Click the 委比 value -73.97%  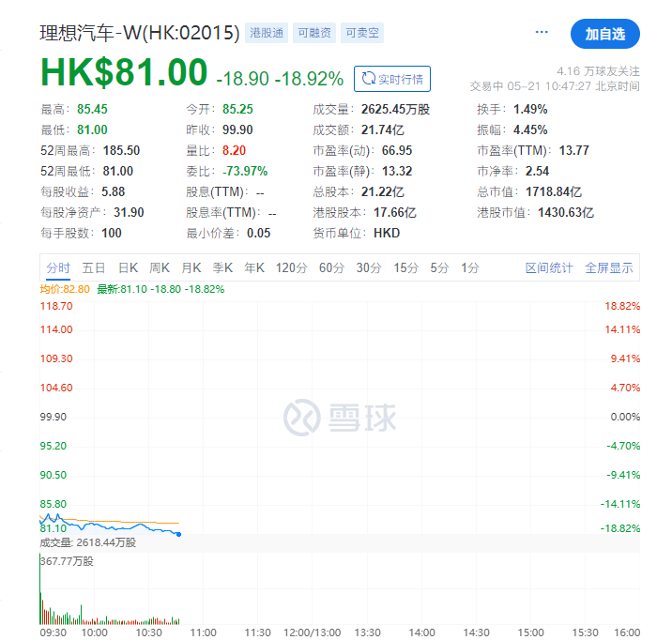[245, 171]
